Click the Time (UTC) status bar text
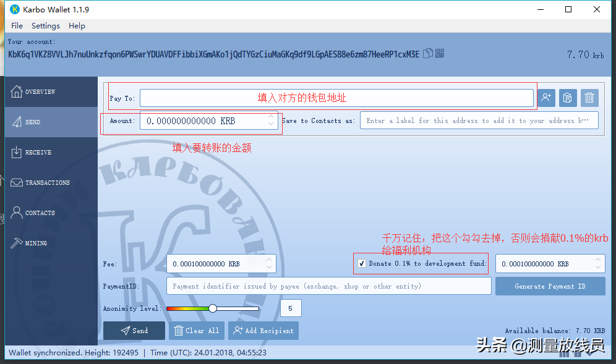Image resolution: width=616 pixels, height=364 pixels. coord(208,353)
